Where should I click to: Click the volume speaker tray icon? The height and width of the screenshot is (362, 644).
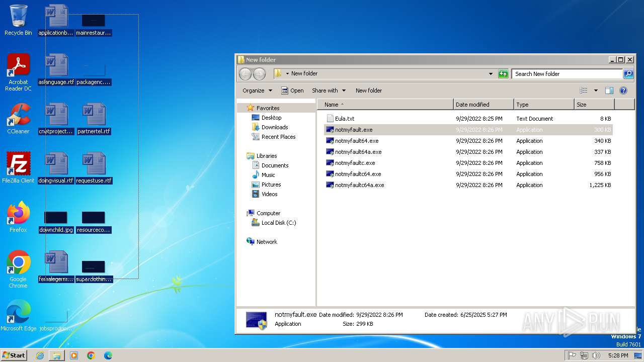(596, 355)
